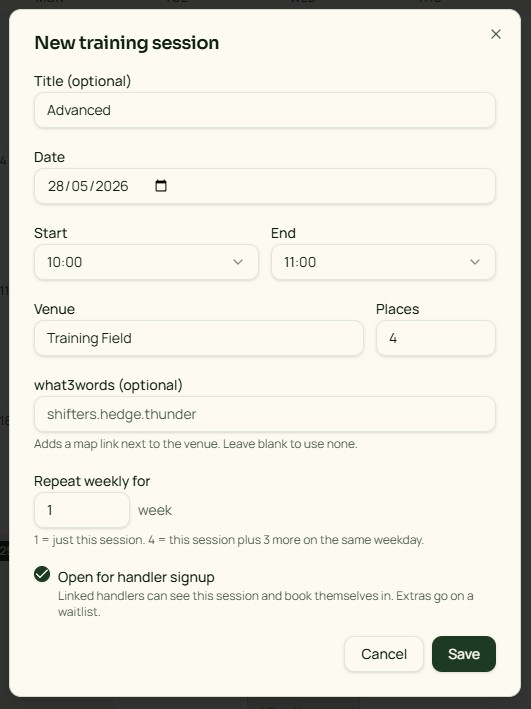
Task: Focus the Places number field
Action: click(436, 338)
